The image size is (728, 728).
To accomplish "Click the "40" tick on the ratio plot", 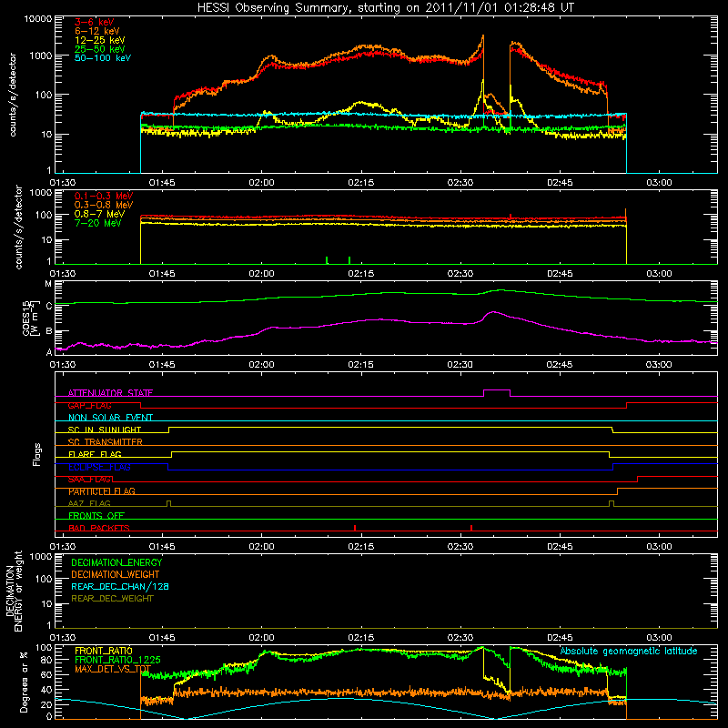I will coord(46,690).
